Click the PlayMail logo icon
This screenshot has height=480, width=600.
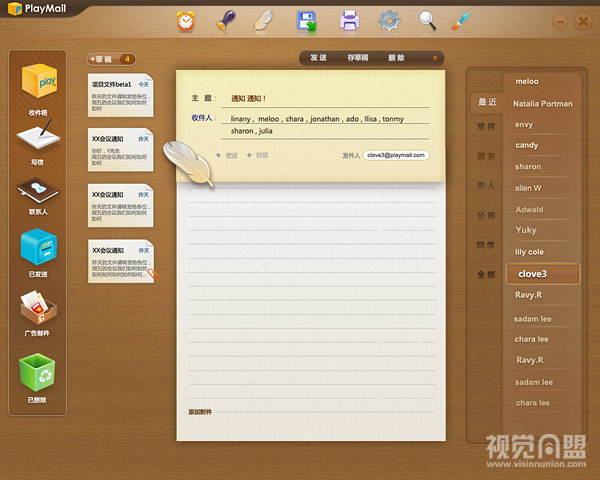(15, 8)
